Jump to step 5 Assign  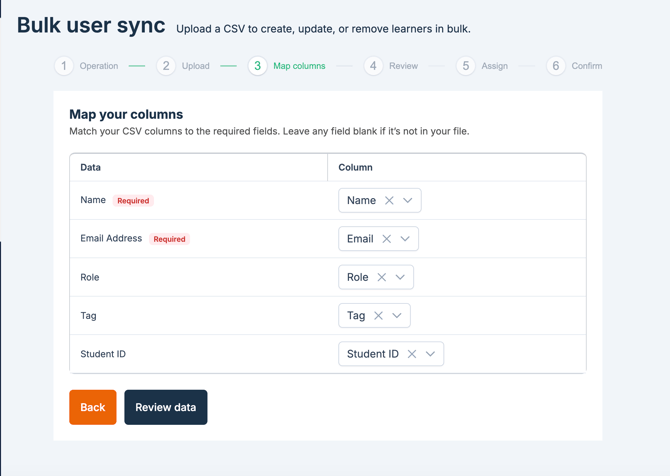click(482, 66)
